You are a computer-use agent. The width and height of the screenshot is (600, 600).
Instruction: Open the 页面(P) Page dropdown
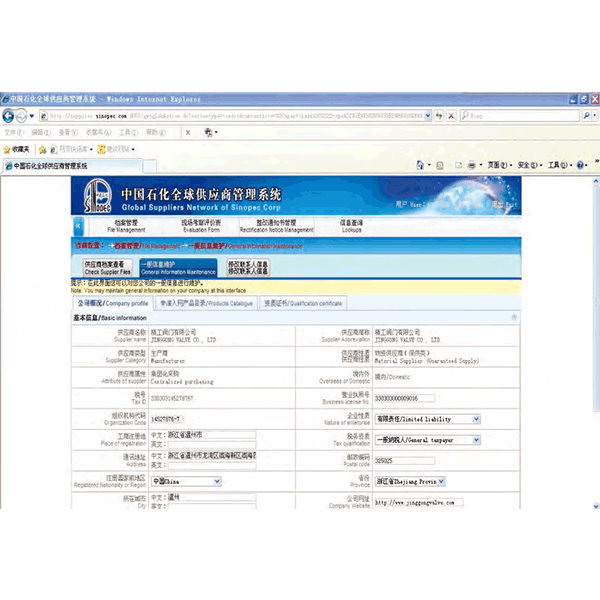499,165
